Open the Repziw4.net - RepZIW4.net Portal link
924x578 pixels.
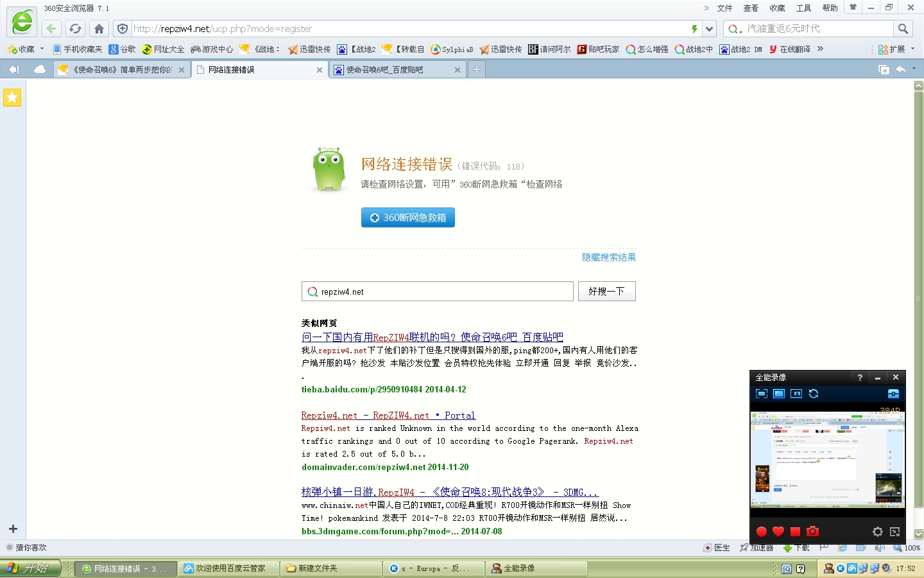388,416
